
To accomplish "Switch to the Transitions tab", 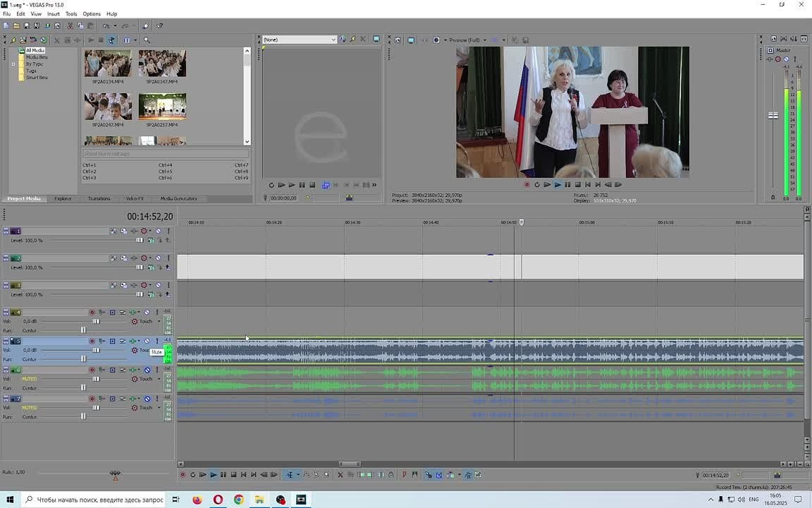I will [x=99, y=198].
